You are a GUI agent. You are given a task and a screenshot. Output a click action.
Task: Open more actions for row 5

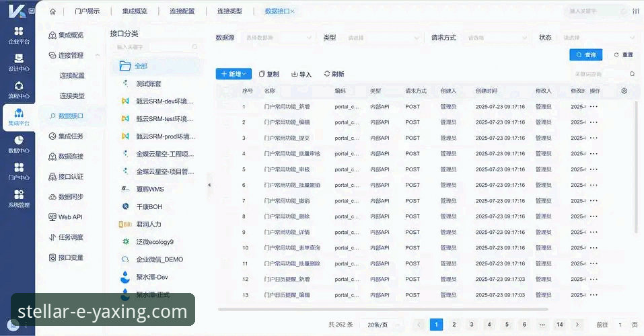pyautogui.click(x=594, y=169)
